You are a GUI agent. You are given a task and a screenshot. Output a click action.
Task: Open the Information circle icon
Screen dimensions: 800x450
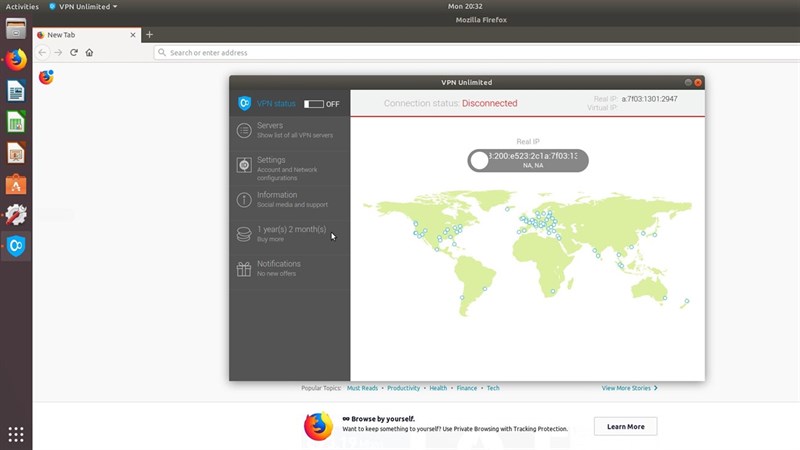[x=244, y=199]
